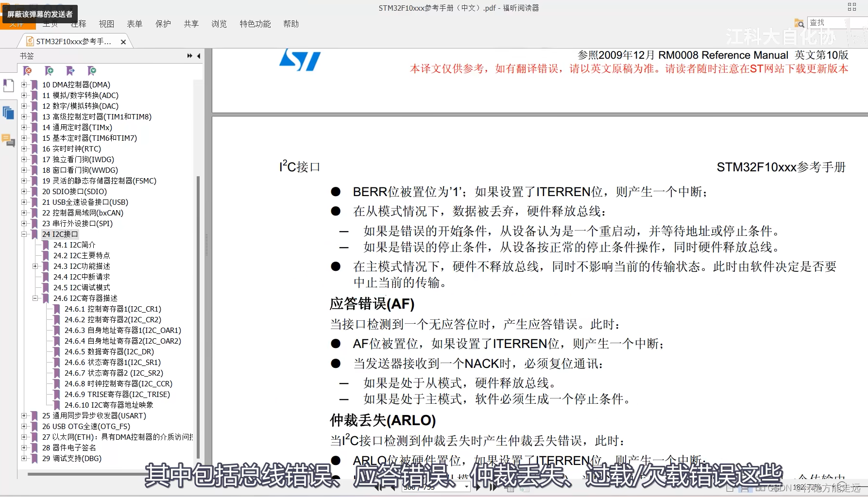Expand the 11 模拟/数字转换(ADC) bookmark
This screenshot has height=497, width=868.
pyautogui.click(x=24, y=95)
